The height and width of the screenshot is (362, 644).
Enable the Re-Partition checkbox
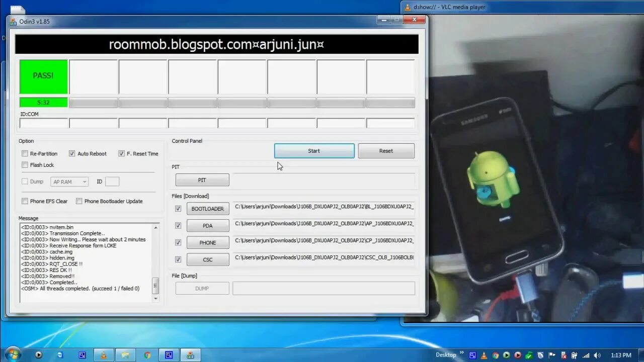(x=25, y=153)
